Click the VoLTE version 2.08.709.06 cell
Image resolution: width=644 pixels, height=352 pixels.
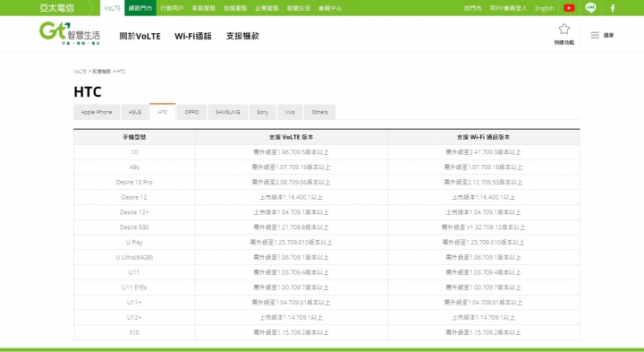tap(292, 182)
